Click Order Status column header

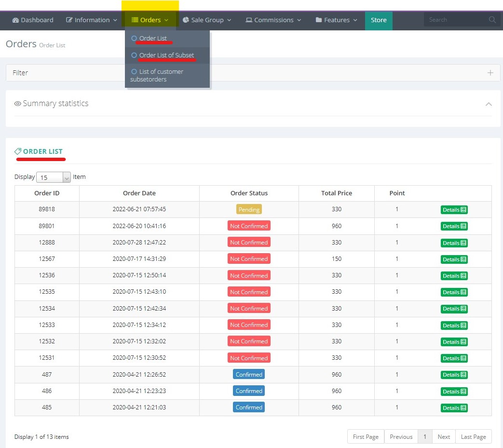(249, 193)
